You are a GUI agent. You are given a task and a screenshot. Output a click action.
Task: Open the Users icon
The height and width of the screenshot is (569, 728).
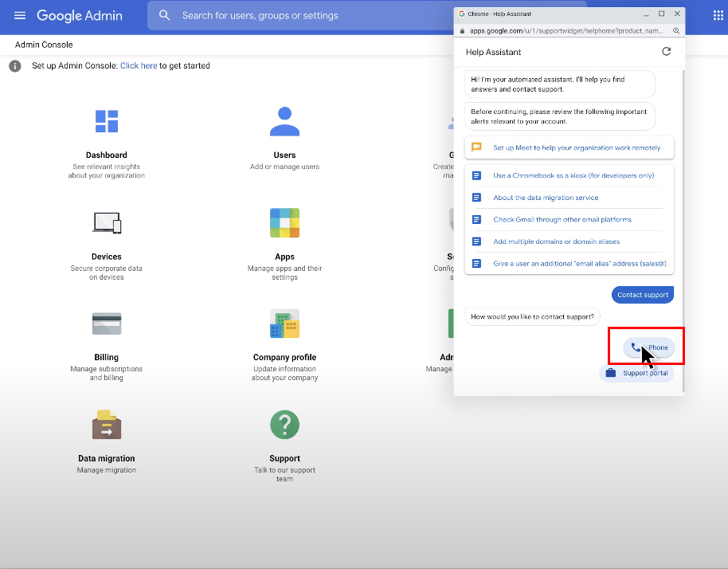click(284, 121)
